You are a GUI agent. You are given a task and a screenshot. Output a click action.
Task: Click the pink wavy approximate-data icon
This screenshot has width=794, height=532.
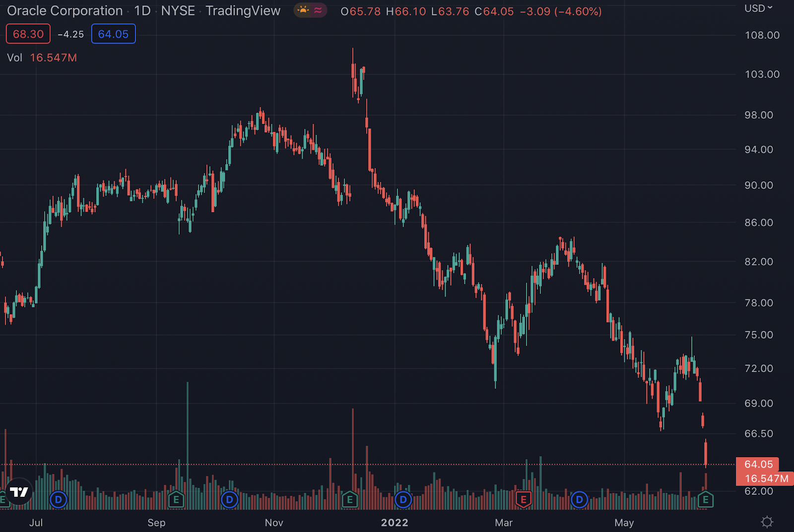pos(318,10)
